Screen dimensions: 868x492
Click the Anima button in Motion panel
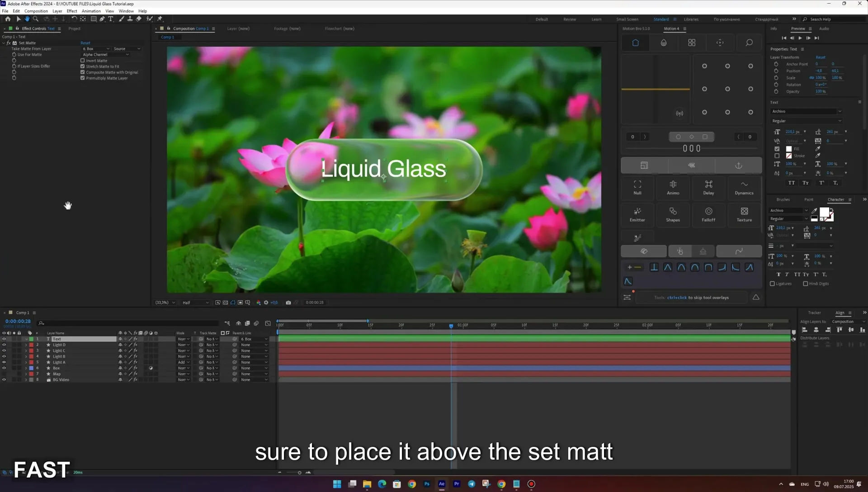(x=673, y=187)
